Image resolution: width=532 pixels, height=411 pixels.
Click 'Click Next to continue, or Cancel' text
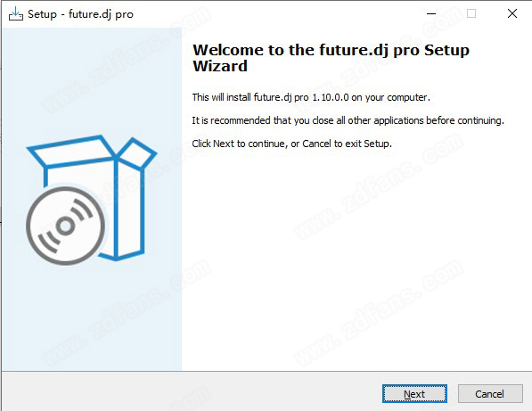(x=262, y=144)
